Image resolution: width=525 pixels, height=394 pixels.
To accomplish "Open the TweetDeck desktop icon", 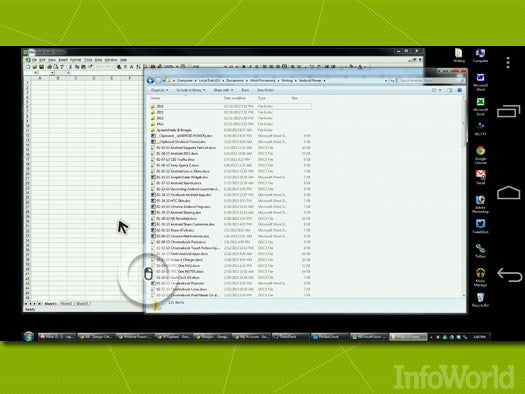I will pos(480,227).
